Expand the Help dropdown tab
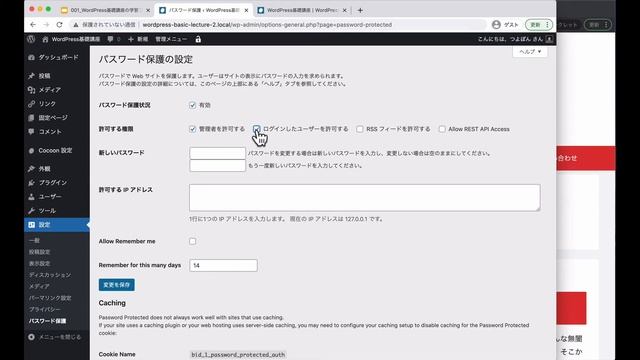The image size is (640, 360). pos(530,52)
